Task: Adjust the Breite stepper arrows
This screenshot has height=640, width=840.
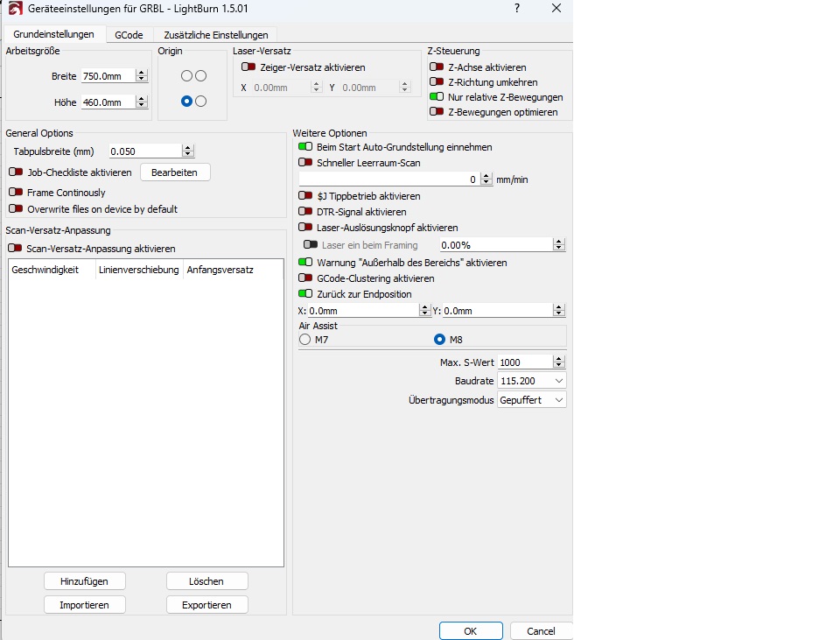Action: (x=142, y=76)
